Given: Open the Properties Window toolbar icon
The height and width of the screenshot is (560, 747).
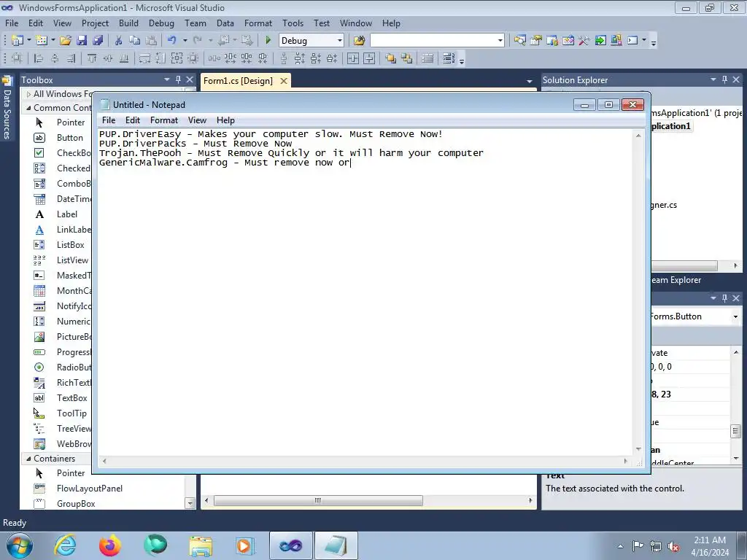Looking at the screenshot, I should point(536,41).
